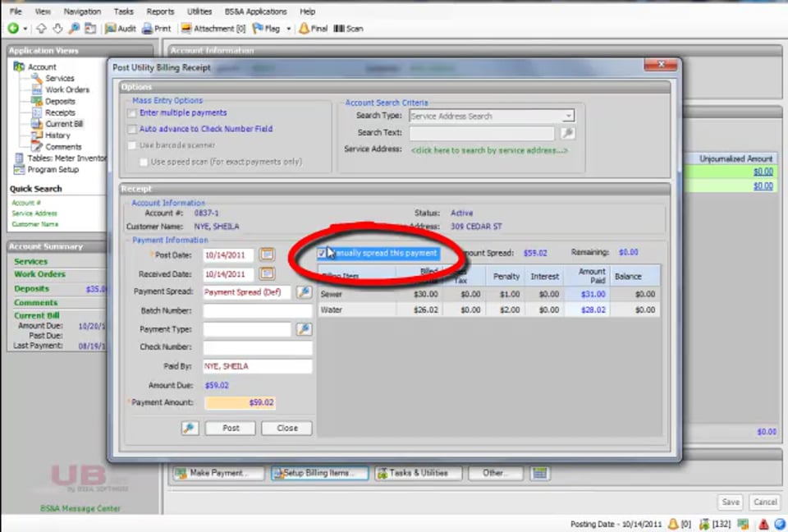The image size is (788, 532).
Task: Select Program Setup in Application Views tree
Action: coord(53,169)
